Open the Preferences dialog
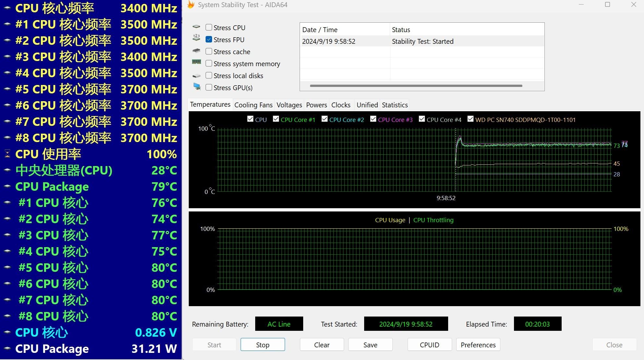This screenshot has width=644, height=360. tap(478, 345)
